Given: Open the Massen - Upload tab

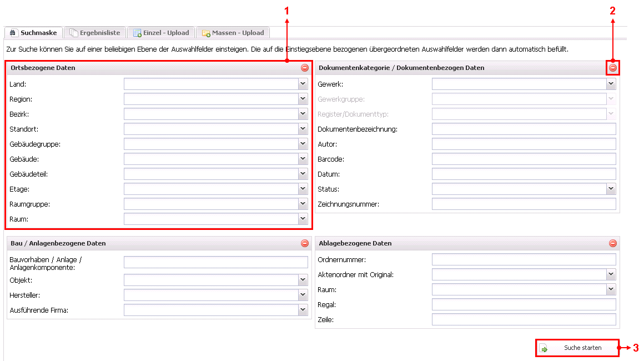Looking at the screenshot, I should point(233,32).
